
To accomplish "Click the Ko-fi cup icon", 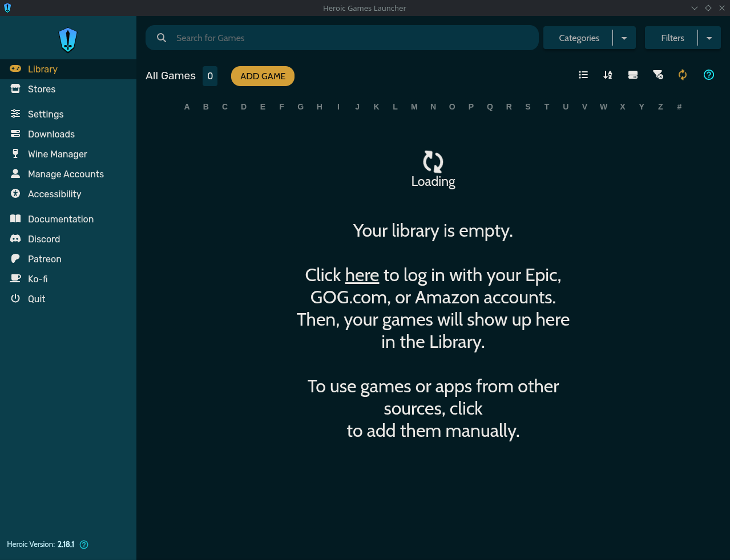I will (x=15, y=278).
